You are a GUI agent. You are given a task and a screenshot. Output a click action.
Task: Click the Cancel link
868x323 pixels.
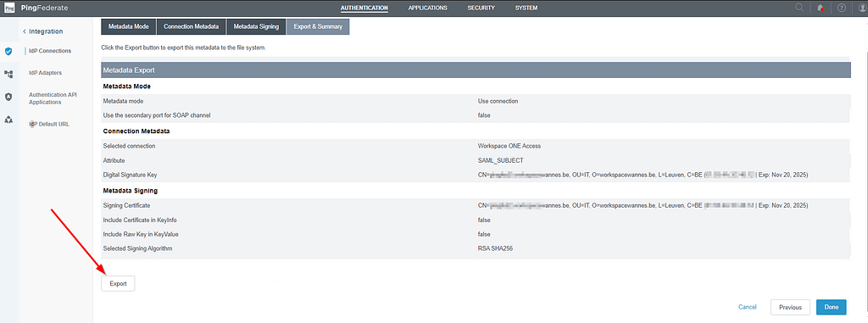coord(748,307)
